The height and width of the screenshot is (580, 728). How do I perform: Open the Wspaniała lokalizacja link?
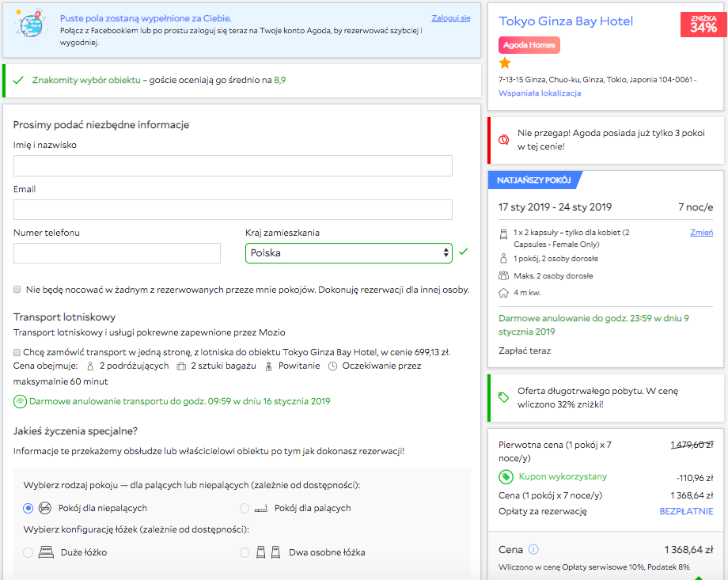[x=540, y=93]
